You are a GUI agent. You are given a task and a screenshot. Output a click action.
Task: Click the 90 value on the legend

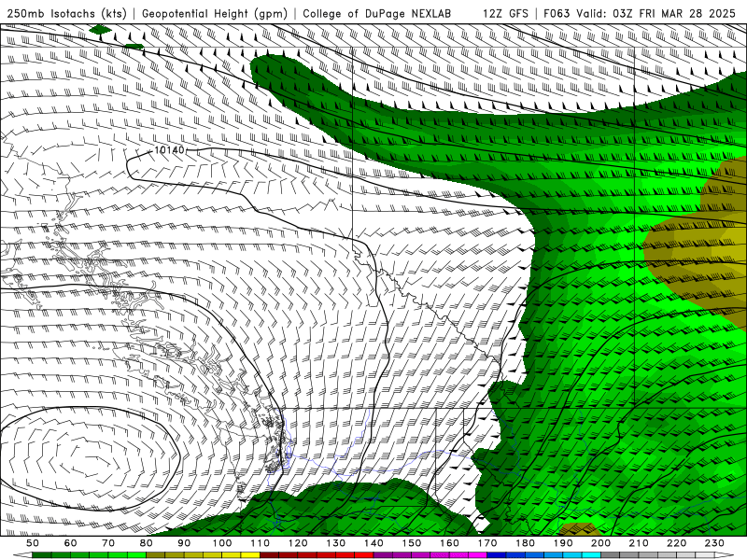[184, 543]
